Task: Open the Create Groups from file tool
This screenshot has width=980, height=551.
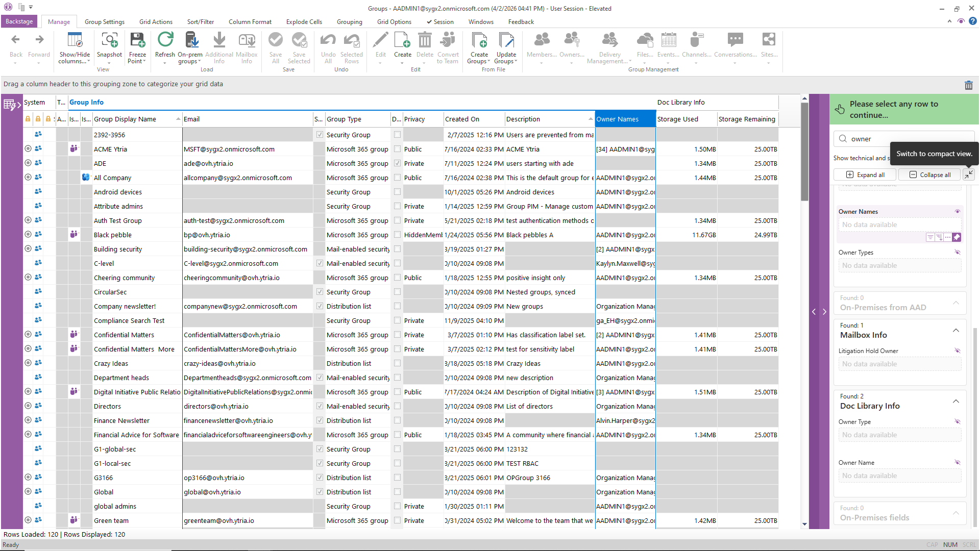Action: 479,40
